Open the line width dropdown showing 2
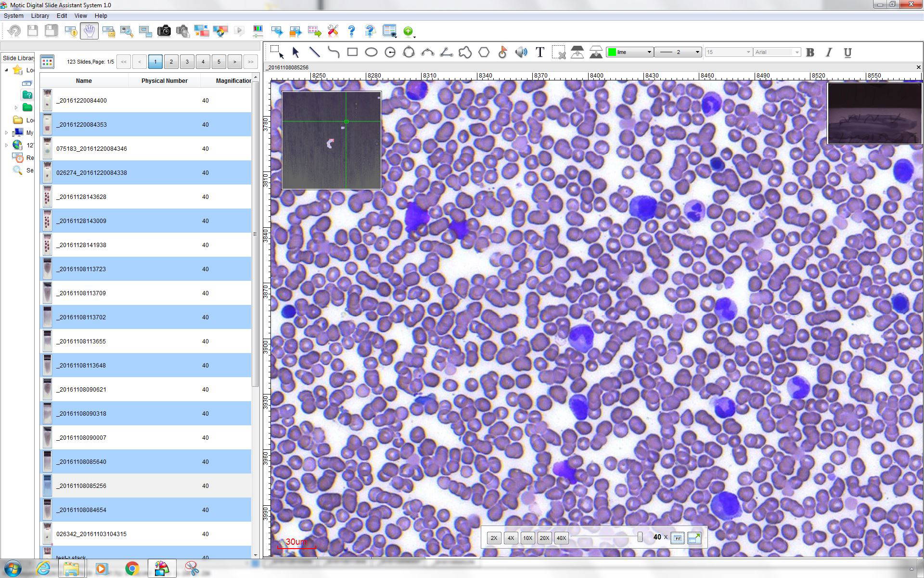 (696, 52)
